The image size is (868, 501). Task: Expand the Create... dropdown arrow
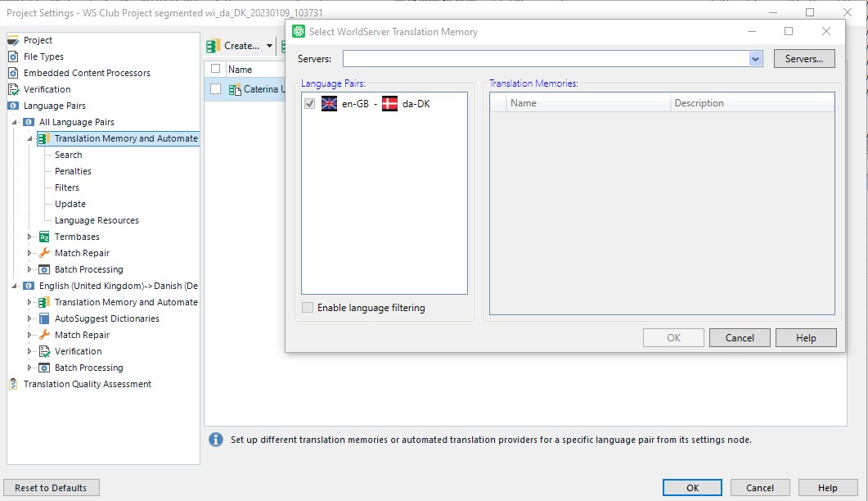[270, 46]
